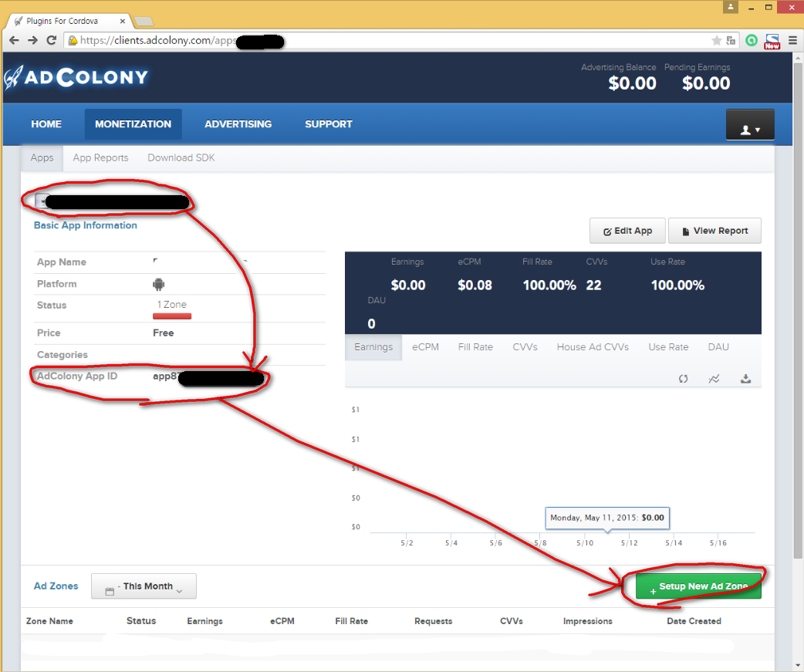Screen dimensions: 804x672
Task: Click the red status bar under 1 Zone
Action: click(172, 316)
